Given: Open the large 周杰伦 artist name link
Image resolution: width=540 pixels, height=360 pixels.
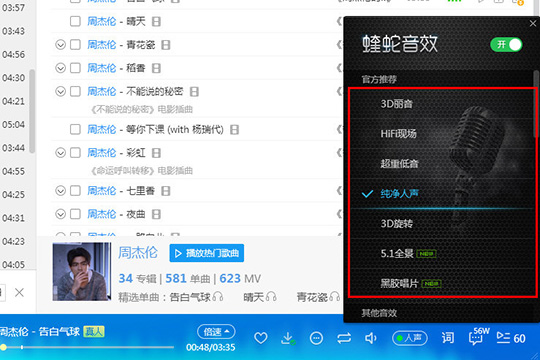Looking at the screenshot, I should coord(138,253).
